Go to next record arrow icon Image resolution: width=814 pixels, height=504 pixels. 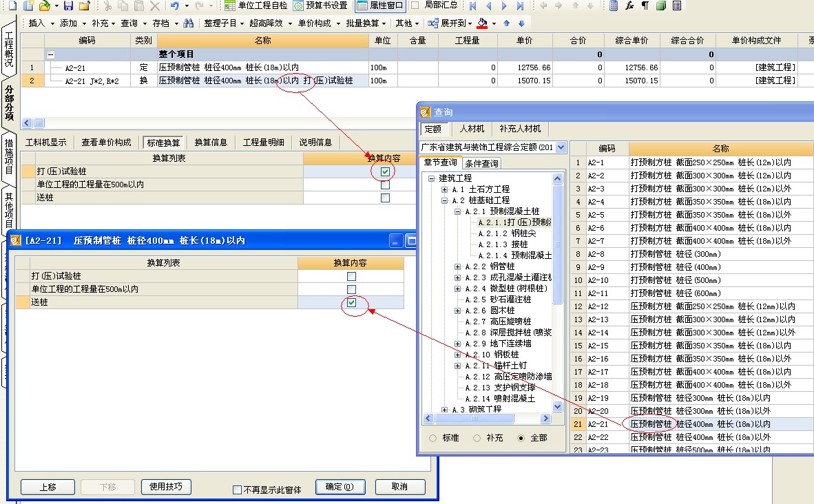(x=504, y=6)
